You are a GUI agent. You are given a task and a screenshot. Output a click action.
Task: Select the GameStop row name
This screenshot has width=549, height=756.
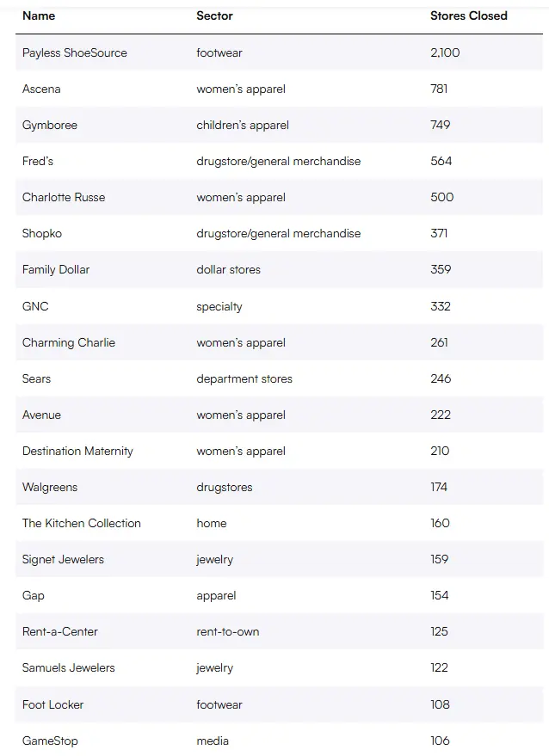point(50,741)
